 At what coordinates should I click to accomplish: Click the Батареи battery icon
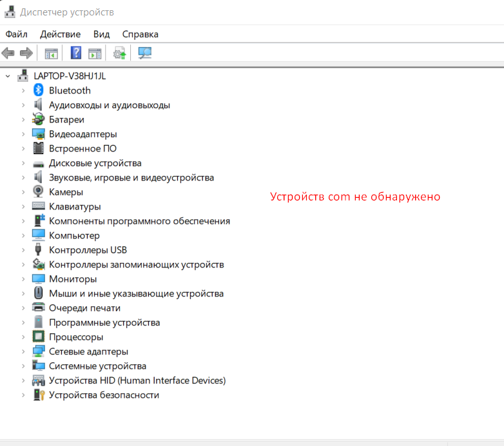click(38, 119)
